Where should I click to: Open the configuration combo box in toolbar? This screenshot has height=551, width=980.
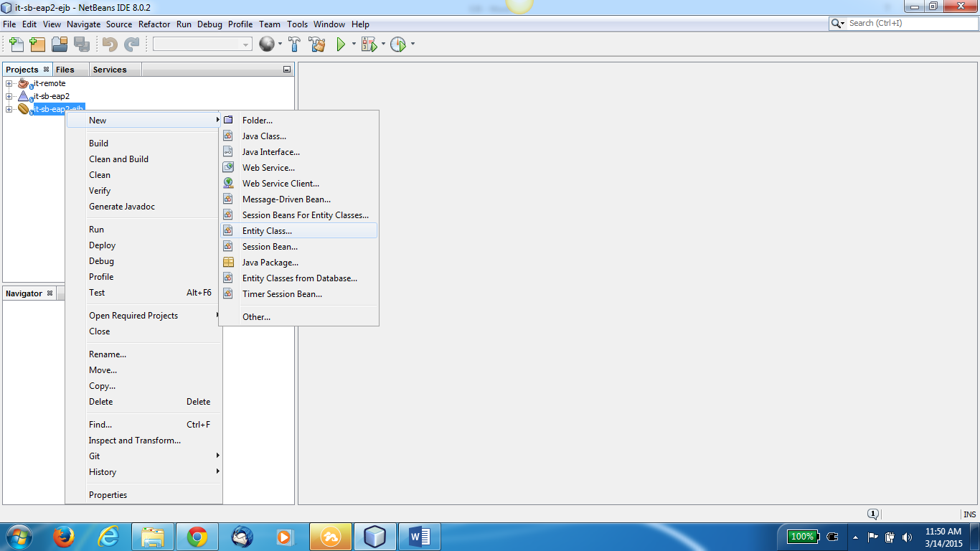click(202, 44)
